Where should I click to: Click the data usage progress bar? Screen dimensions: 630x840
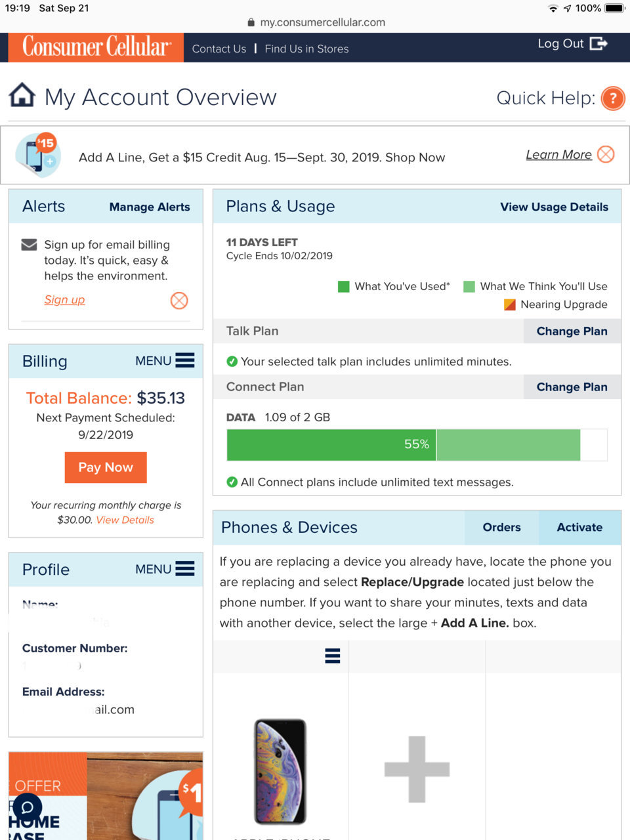point(417,445)
